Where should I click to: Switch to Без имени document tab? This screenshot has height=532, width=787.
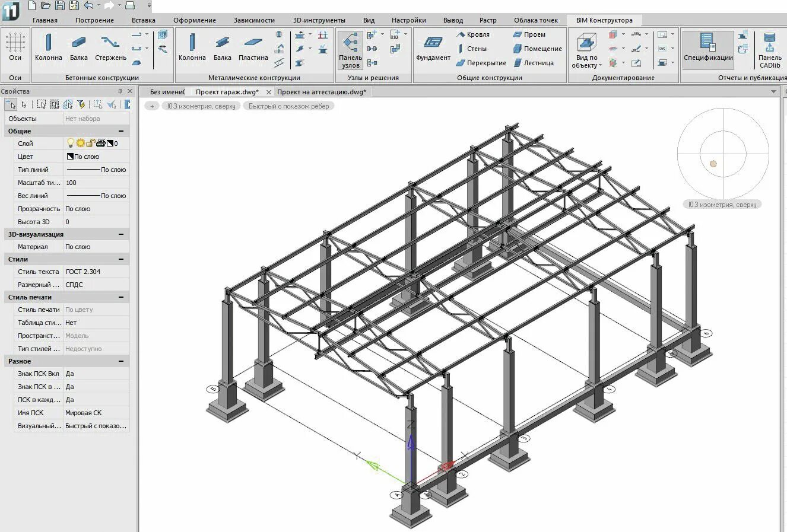point(167,92)
